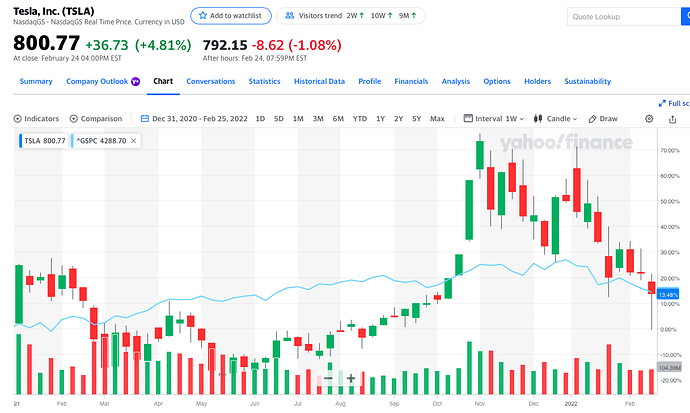The height and width of the screenshot is (413, 690).
Task: Click the Full screen expand icon
Action: pos(662,103)
